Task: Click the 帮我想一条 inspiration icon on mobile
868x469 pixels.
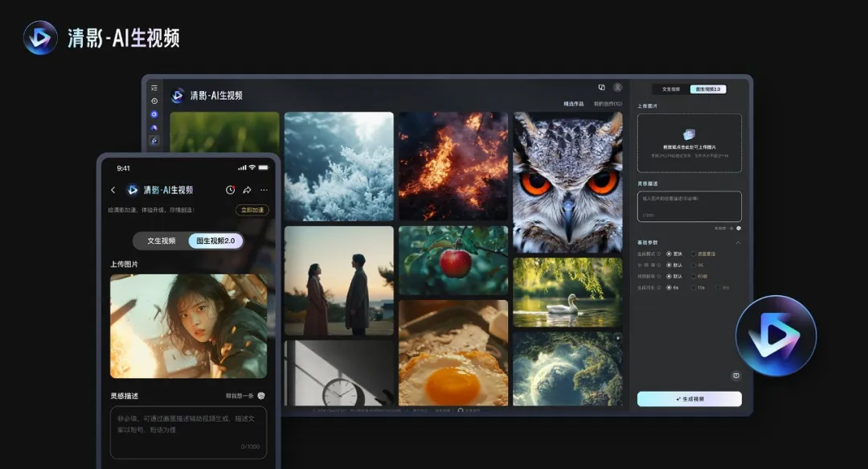Action: point(261,396)
